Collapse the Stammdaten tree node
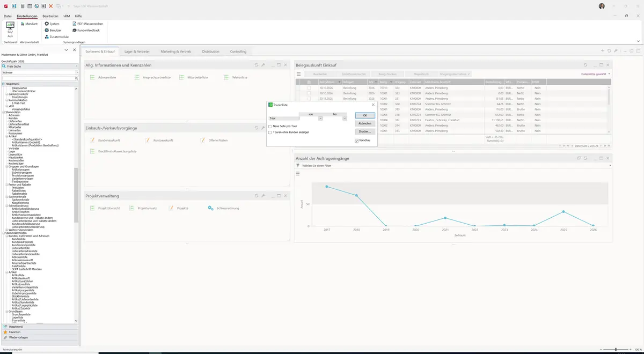The width and height of the screenshot is (644, 354). pos(3,112)
